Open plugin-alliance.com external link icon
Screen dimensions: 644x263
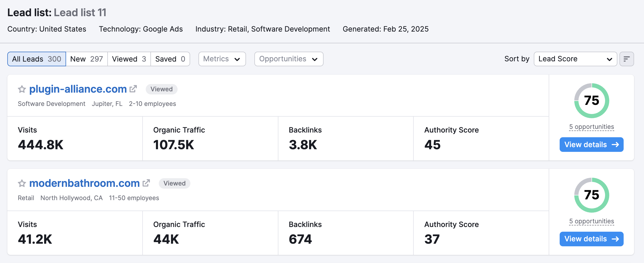pyautogui.click(x=133, y=89)
